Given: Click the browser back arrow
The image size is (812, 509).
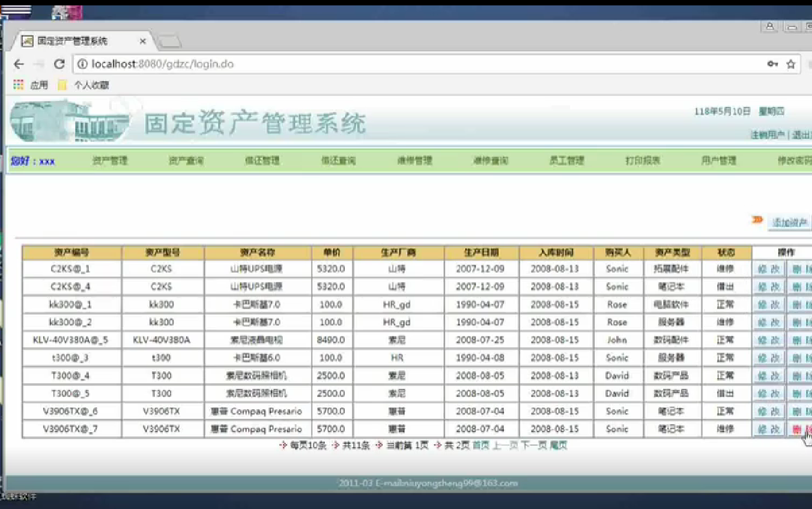Looking at the screenshot, I should pyautogui.click(x=17, y=64).
